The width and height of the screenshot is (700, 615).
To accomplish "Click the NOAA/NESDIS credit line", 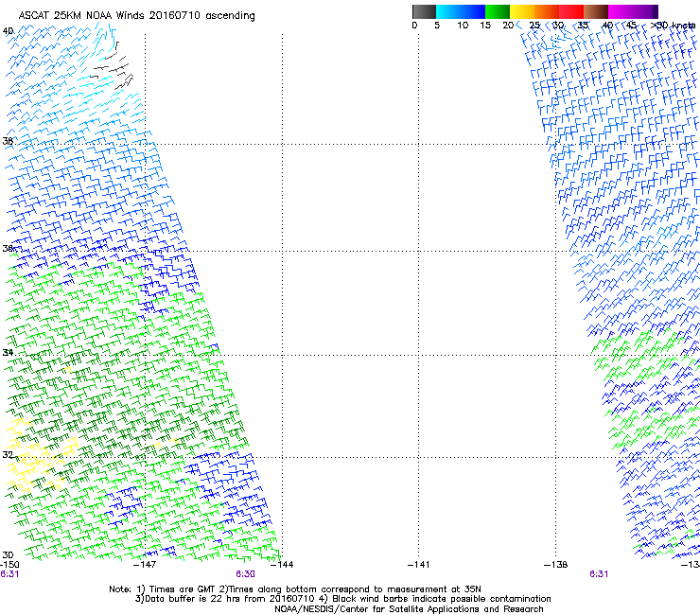I will coord(409,609).
